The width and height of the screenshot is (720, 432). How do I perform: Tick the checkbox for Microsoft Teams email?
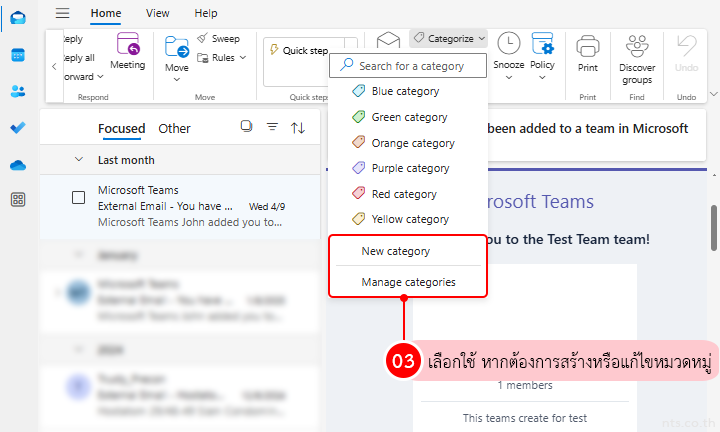tap(78, 197)
